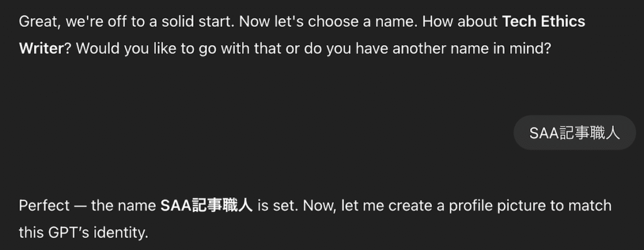Click the phrase this GPT's identity
Viewport: 644px width, 250px height.
pyautogui.click(x=83, y=233)
